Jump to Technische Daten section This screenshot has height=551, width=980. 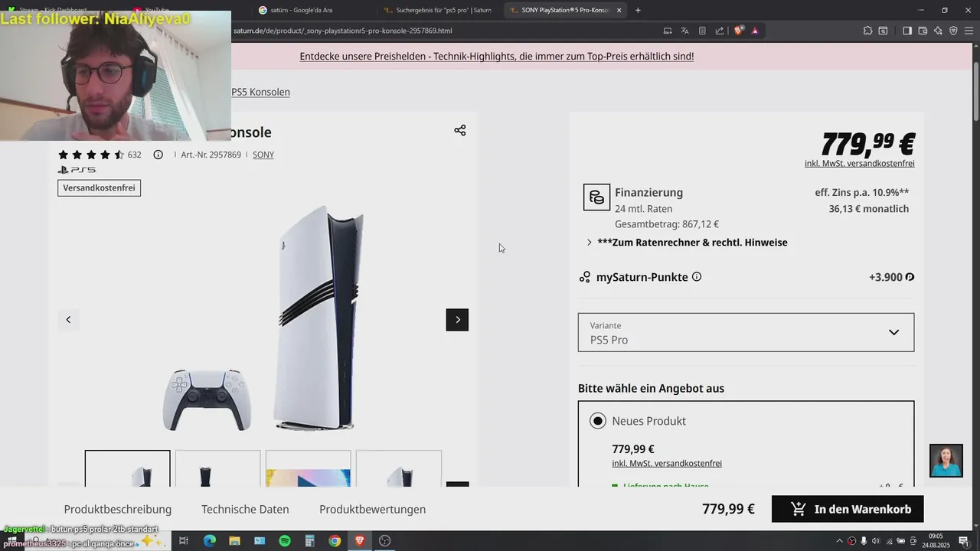(x=245, y=509)
